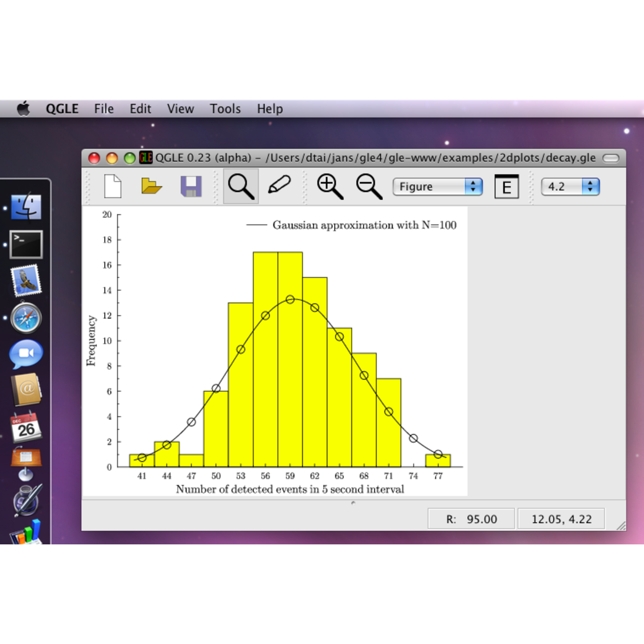Image resolution: width=644 pixels, height=644 pixels.
Task: Open the View menu
Action: [180, 109]
